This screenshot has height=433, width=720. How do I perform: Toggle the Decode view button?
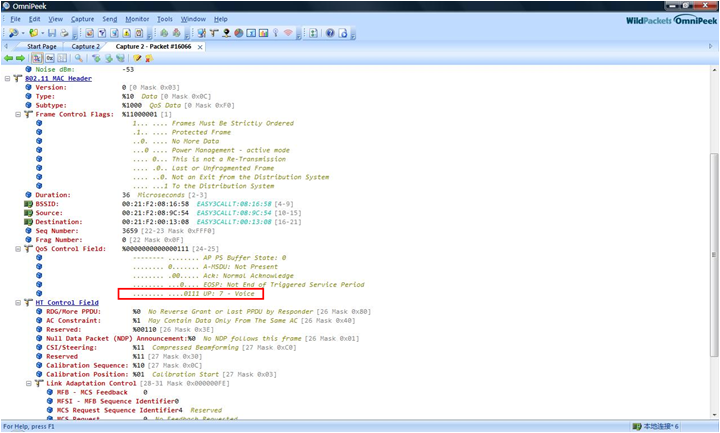tap(37, 58)
